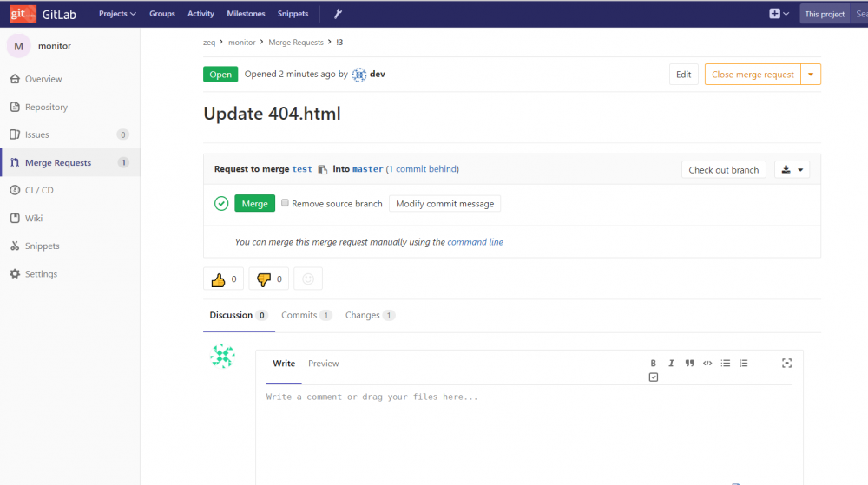The height and width of the screenshot is (485, 868).
Task: Open zeq in the breadcrumb
Action: click(x=208, y=43)
